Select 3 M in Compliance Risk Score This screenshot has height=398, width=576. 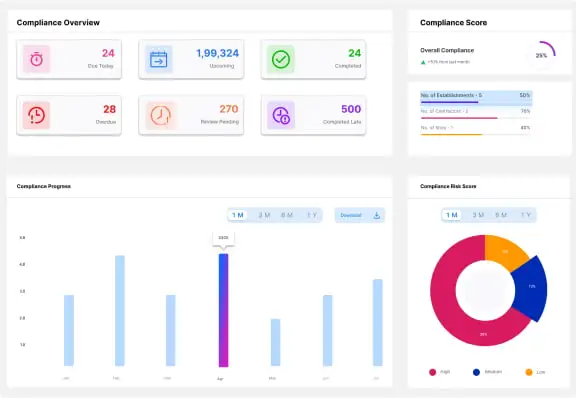pos(478,215)
